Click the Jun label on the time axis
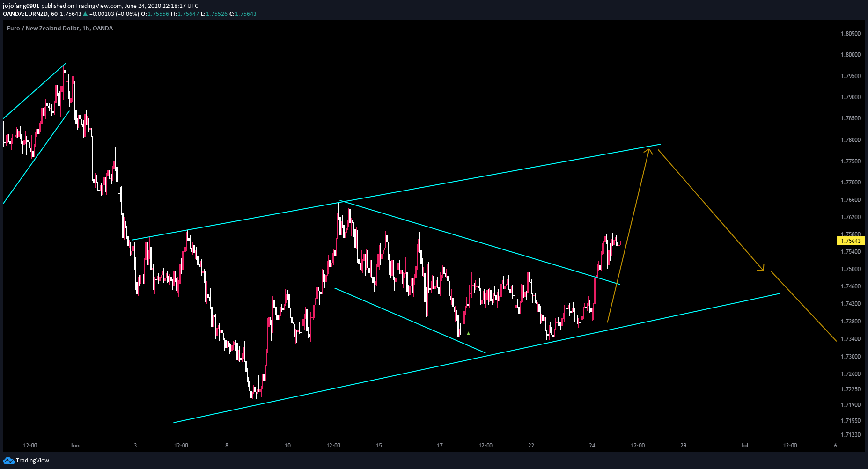Image resolution: width=868 pixels, height=469 pixels. (74, 446)
